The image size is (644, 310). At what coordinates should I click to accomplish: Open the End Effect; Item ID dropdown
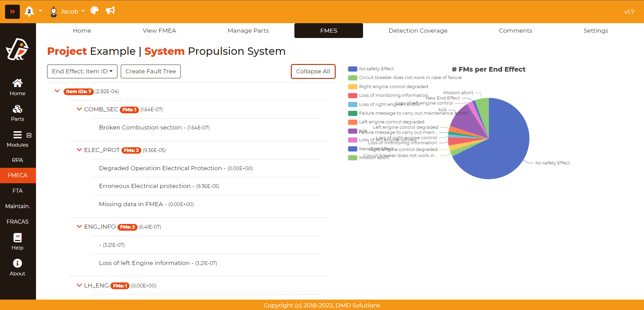tap(82, 72)
